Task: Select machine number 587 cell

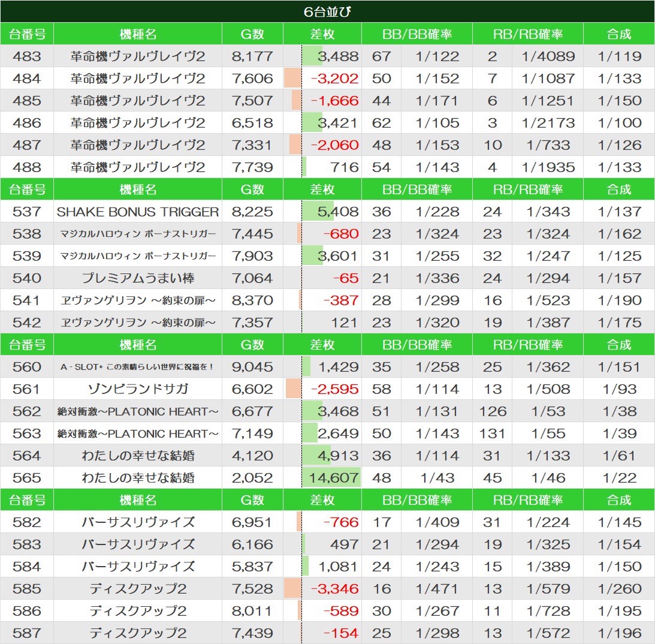Action: pyautogui.click(x=27, y=632)
